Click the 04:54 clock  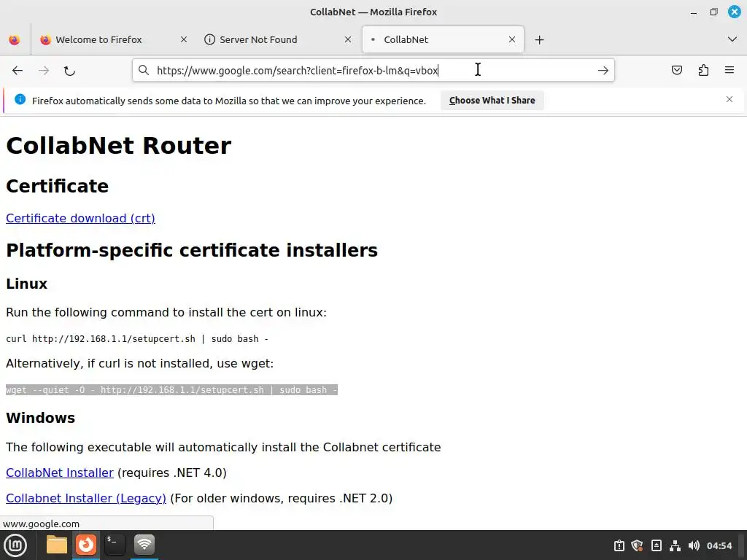point(719,545)
